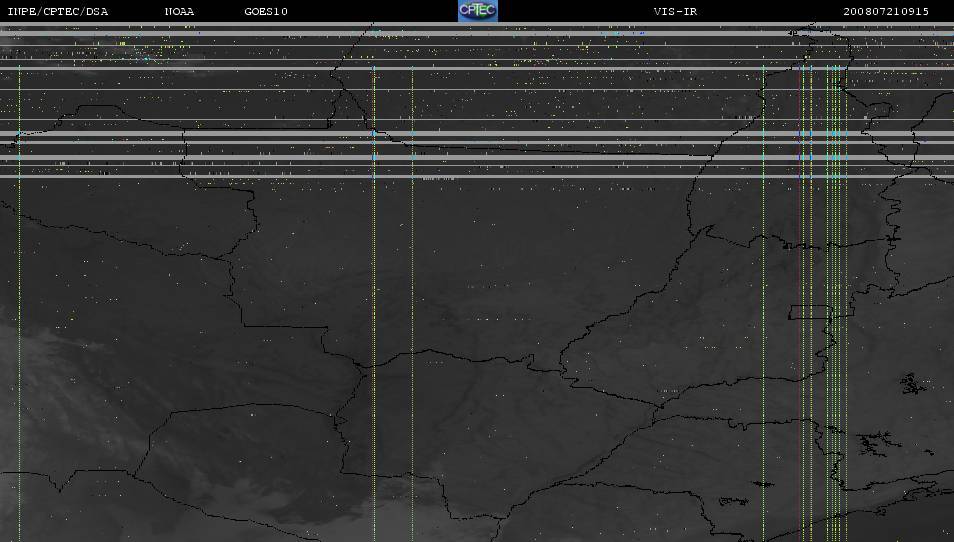
Task: Select the NOAA label in header
Action: tap(179, 12)
